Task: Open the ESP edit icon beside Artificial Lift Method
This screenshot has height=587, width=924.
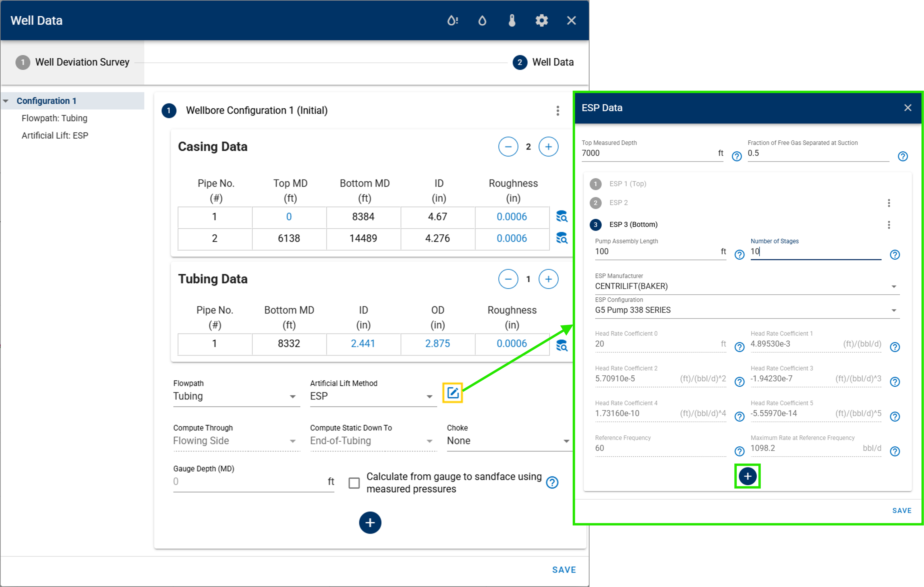Action: [453, 393]
